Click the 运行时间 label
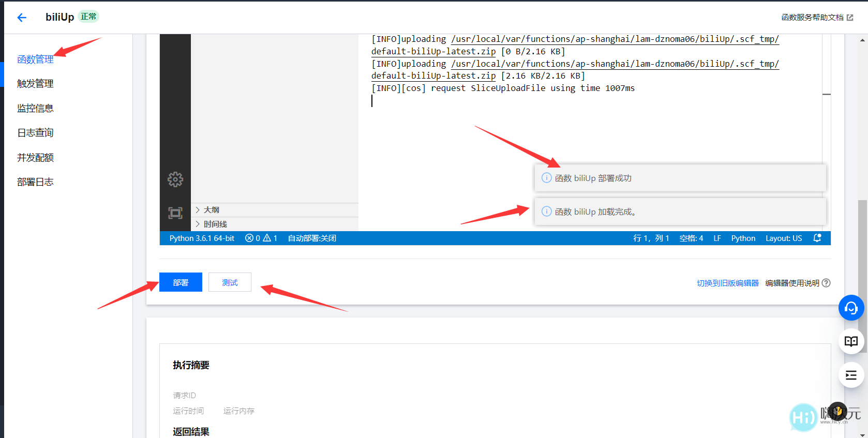Screen dimensions: 868x438 (188, 411)
